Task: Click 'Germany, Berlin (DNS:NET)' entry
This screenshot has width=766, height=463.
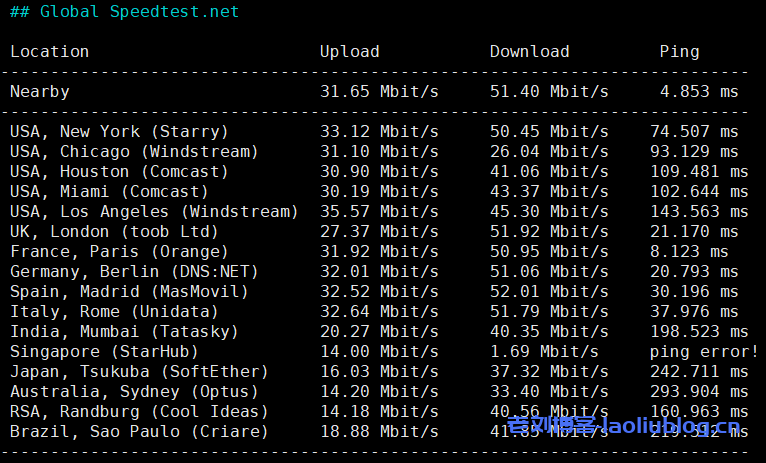Action: click(x=134, y=272)
